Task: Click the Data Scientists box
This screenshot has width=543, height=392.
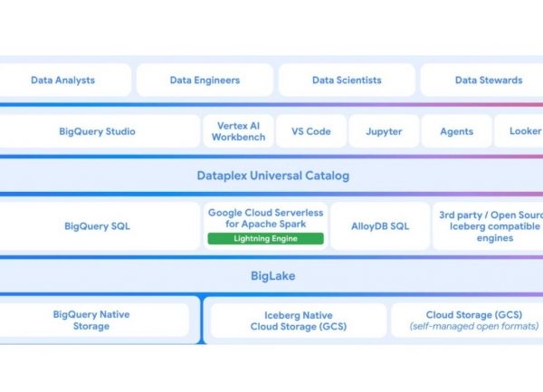Action: click(x=347, y=80)
